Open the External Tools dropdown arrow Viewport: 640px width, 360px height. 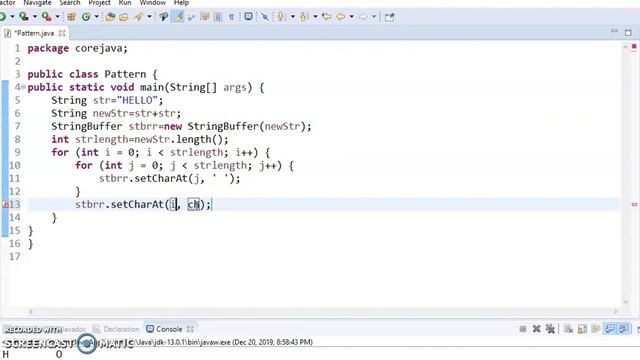click(x=58, y=17)
